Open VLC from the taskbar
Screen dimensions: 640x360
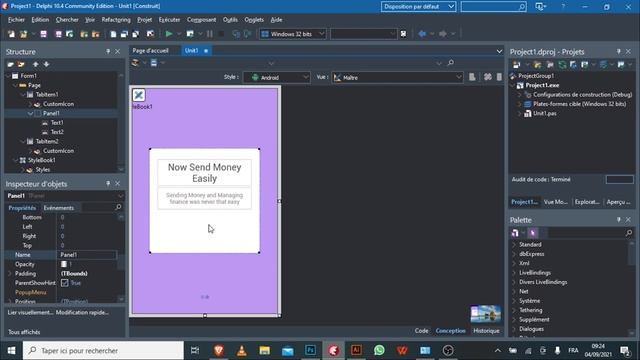tap(242, 350)
